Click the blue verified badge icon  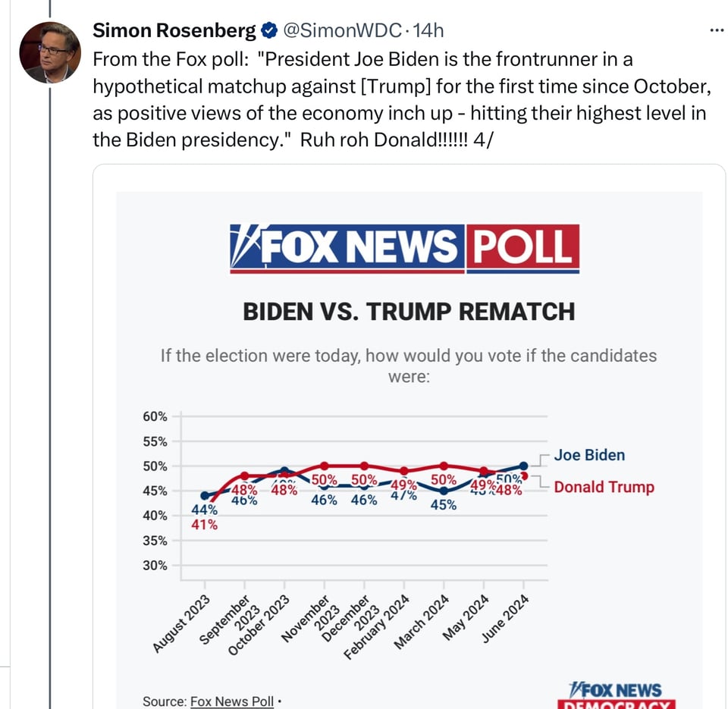pos(268,31)
